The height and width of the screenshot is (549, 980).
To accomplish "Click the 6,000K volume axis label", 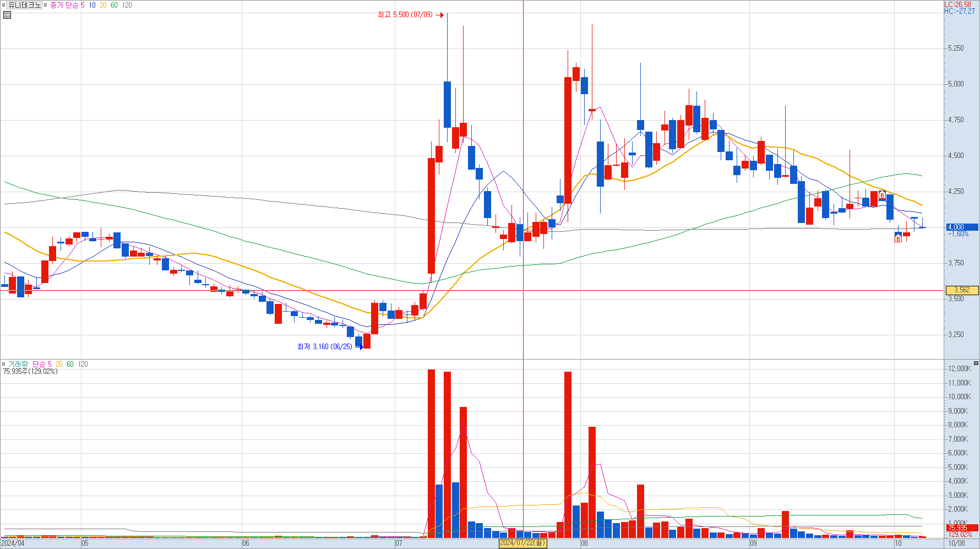I will click(x=957, y=453).
